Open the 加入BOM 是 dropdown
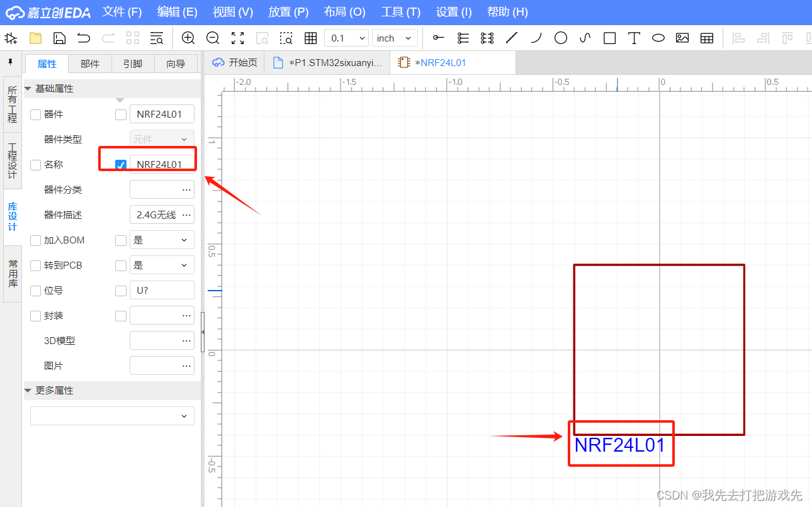This screenshot has height=507, width=812. click(162, 240)
